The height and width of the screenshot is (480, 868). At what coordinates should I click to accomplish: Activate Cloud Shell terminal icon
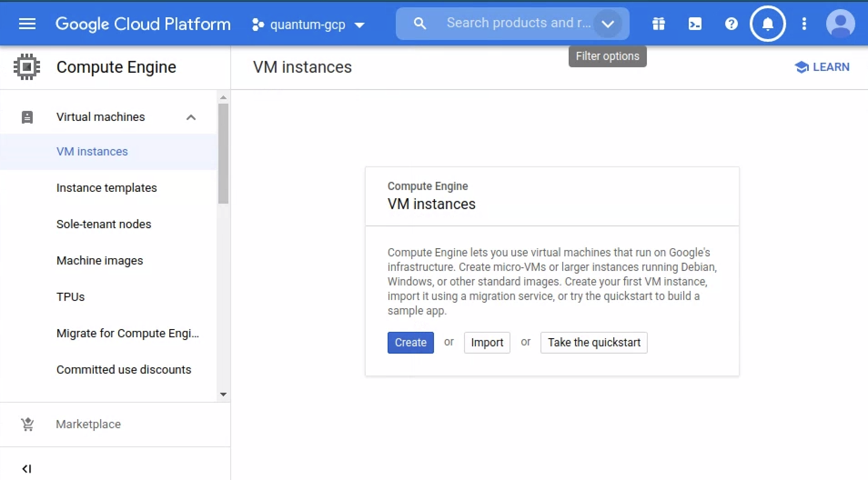(x=695, y=24)
